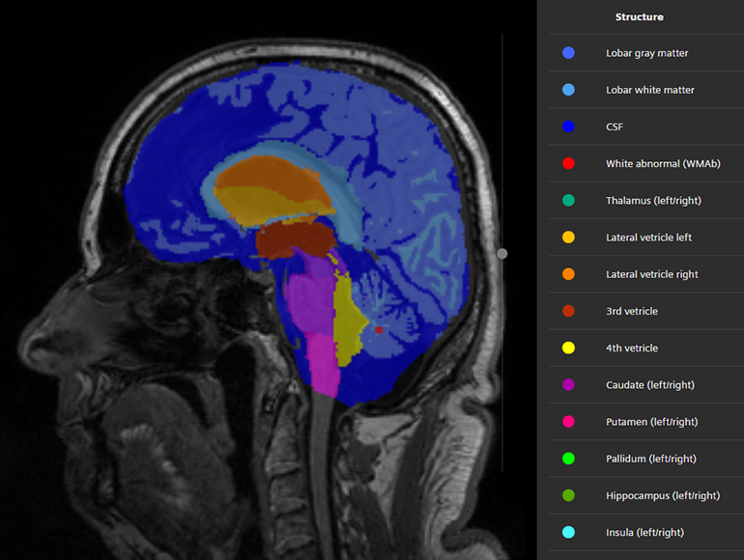Viewport: 744px width, 560px height.
Task: Click the White abnormal (WMAb) red swatch
Action: (x=568, y=163)
